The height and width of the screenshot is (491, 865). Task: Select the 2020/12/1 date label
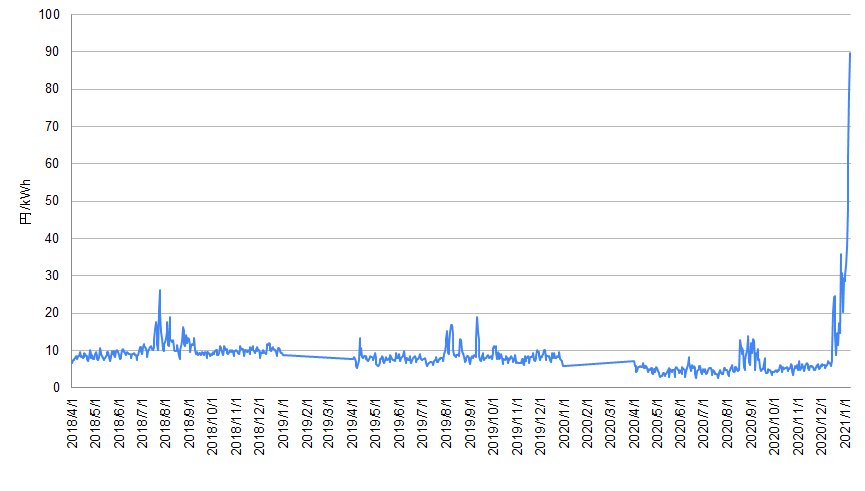click(821, 426)
